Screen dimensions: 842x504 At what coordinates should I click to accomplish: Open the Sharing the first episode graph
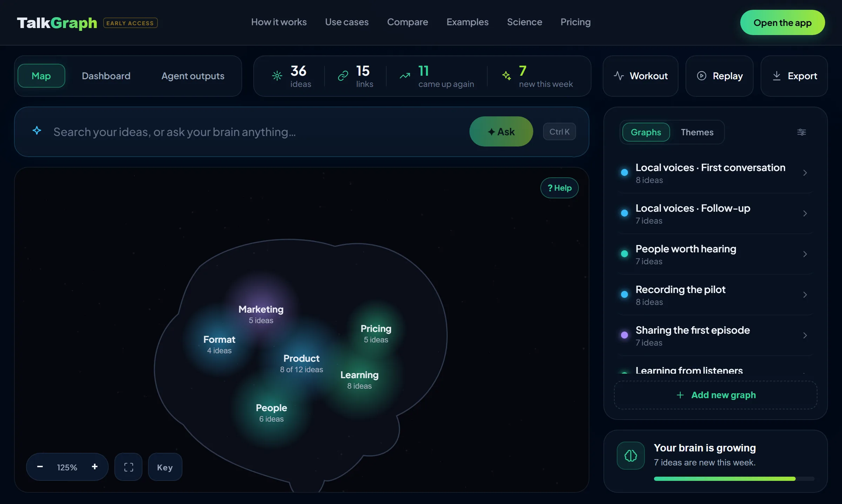715,336
